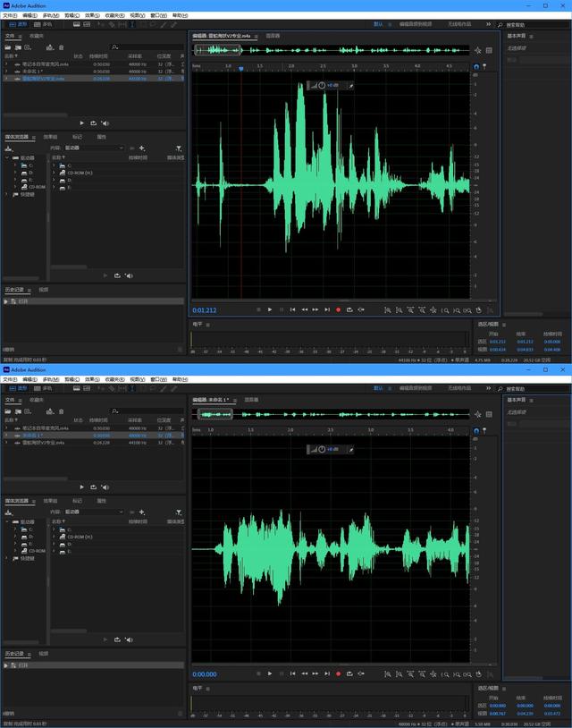Expand C: drive in 雷蛇海妖 window tree
This screenshot has height=728, width=572.
click(x=15, y=165)
